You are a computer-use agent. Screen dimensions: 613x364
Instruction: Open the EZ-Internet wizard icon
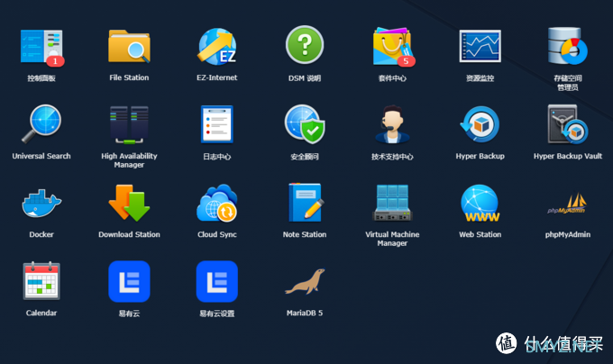[217, 47]
